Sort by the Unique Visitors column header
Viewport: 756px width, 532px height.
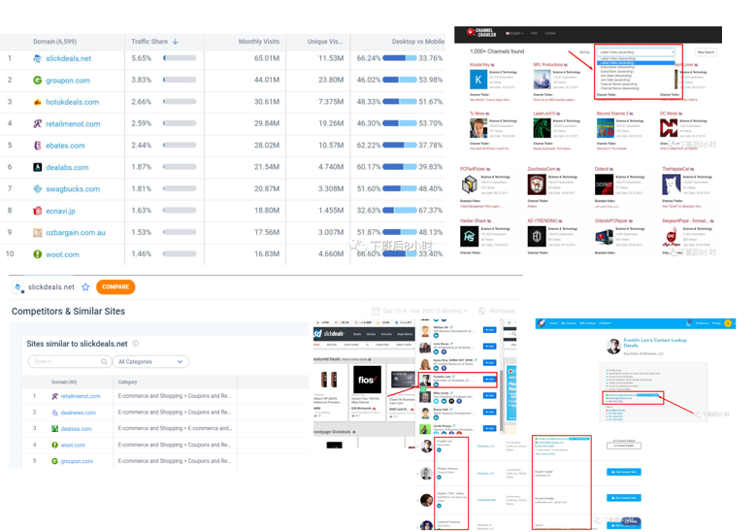point(325,42)
